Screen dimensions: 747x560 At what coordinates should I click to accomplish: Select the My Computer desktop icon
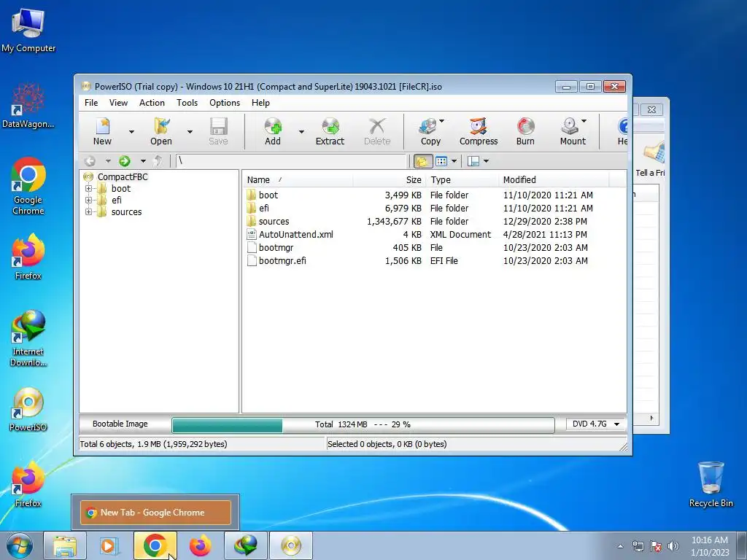click(x=28, y=29)
